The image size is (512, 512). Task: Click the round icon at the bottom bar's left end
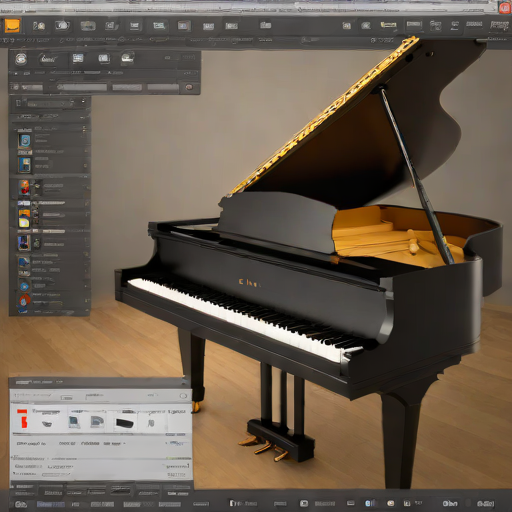click(x=21, y=504)
